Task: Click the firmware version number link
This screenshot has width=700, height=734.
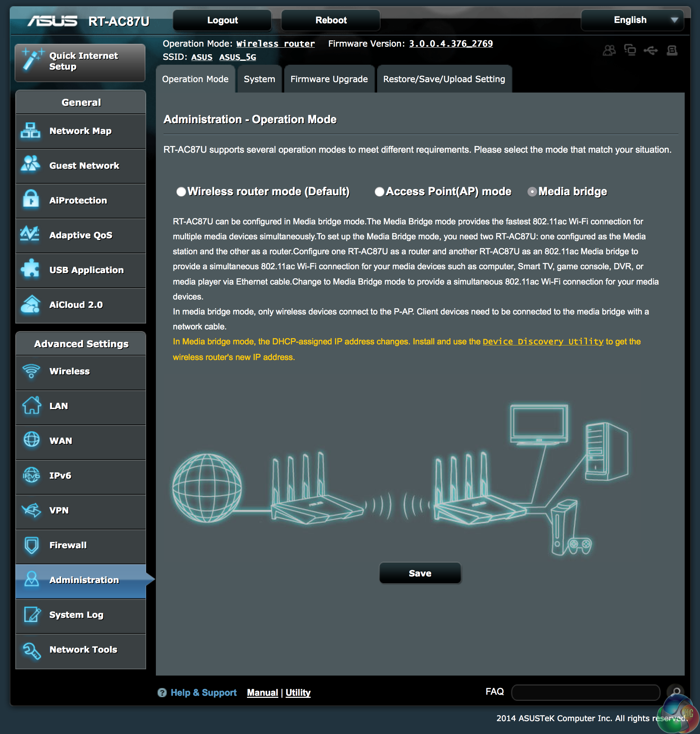Action: coord(451,44)
